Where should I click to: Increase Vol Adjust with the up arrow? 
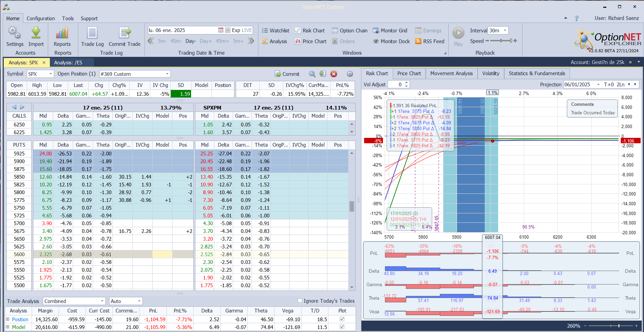click(407, 83)
